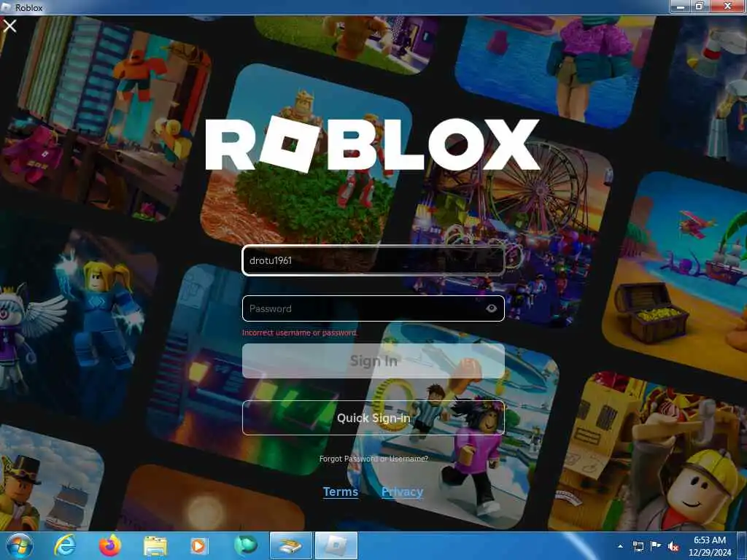
Task: Toggle password visibility with the eye icon
Action: (x=491, y=308)
